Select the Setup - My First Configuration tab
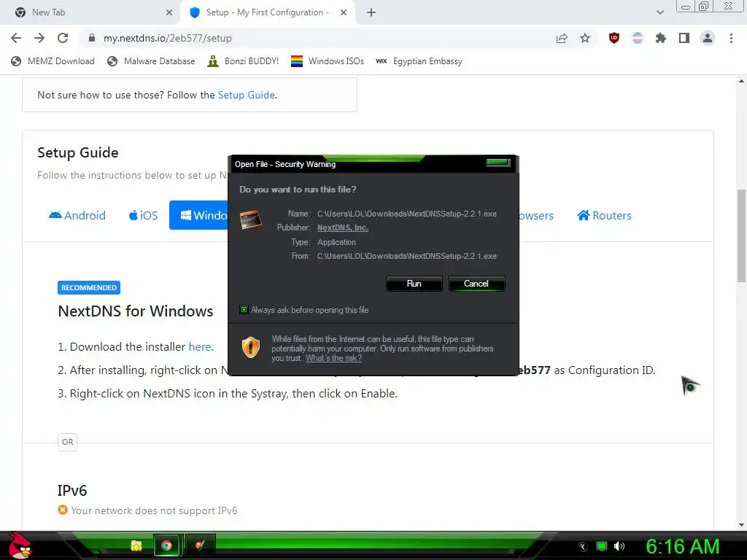The width and height of the screenshot is (747, 560). [267, 12]
